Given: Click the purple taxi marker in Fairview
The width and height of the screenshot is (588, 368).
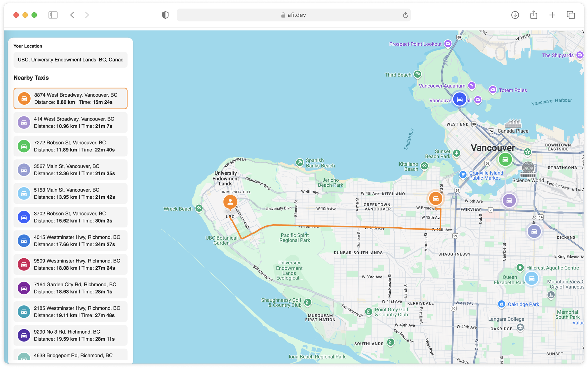Looking at the screenshot, I should click(510, 200).
